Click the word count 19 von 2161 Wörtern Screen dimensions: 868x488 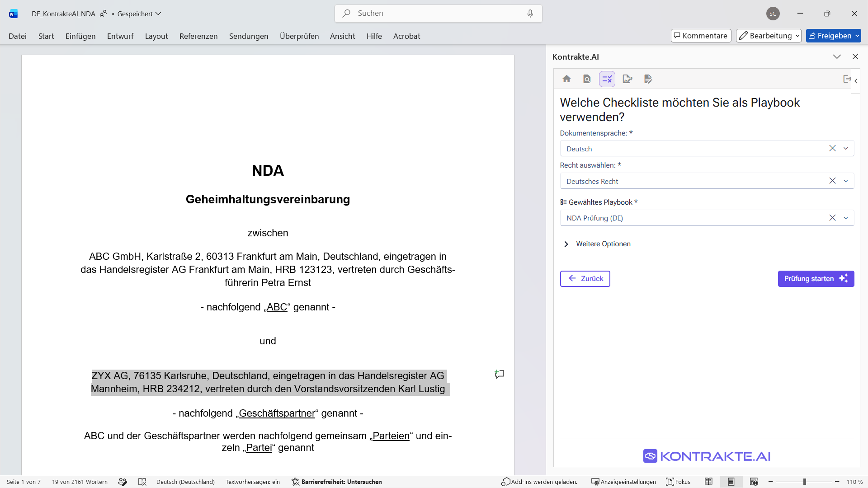pyautogui.click(x=80, y=482)
